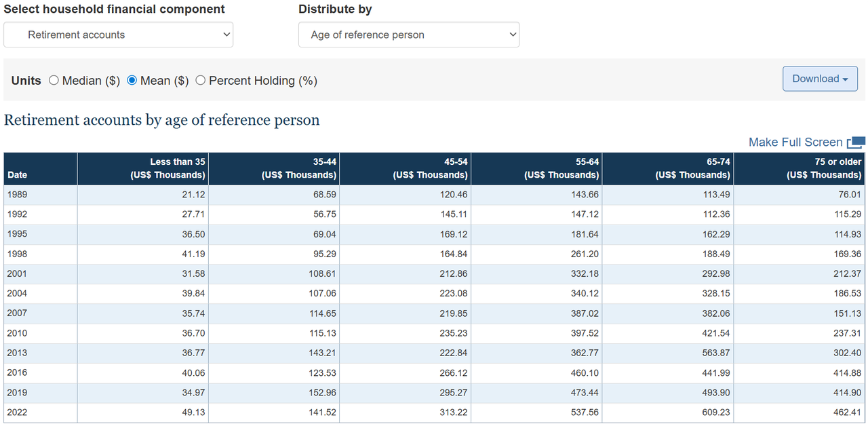Image resolution: width=868 pixels, height=424 pixels.
Task: Click the Make Full Screen icon
Action: point(856,142)
